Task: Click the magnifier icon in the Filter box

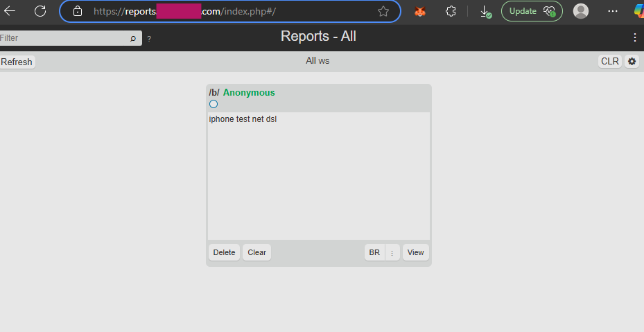Action: click(x=133, y=38)
